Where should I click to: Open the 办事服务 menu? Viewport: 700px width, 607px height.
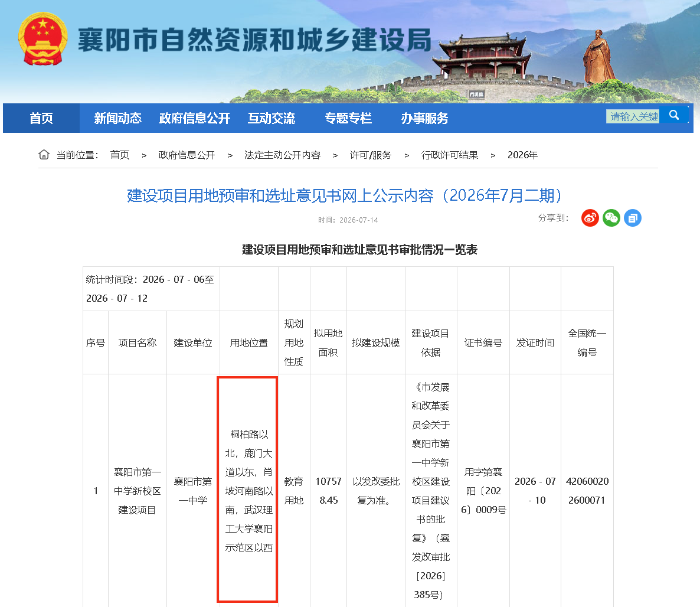[x=424, y=118]
